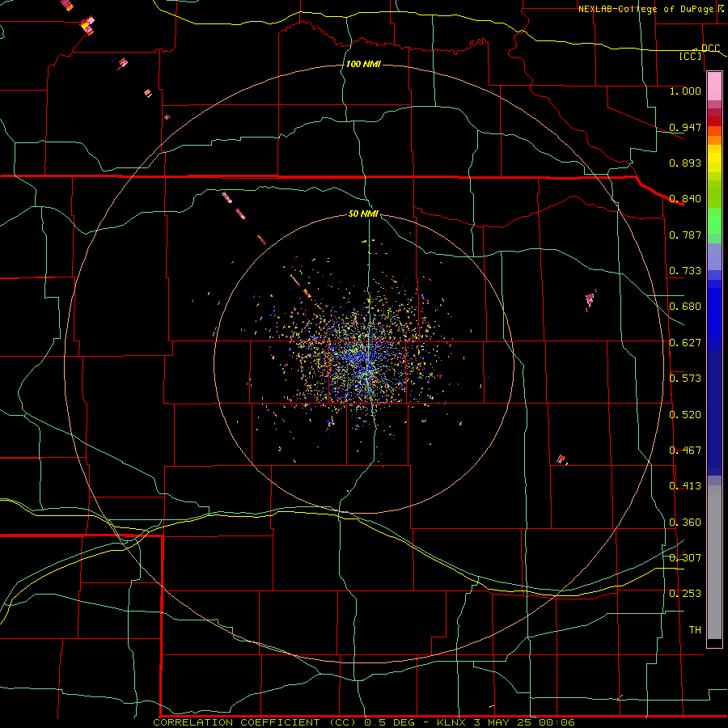Click the 0.787 legend value

[x=685, y=235]
